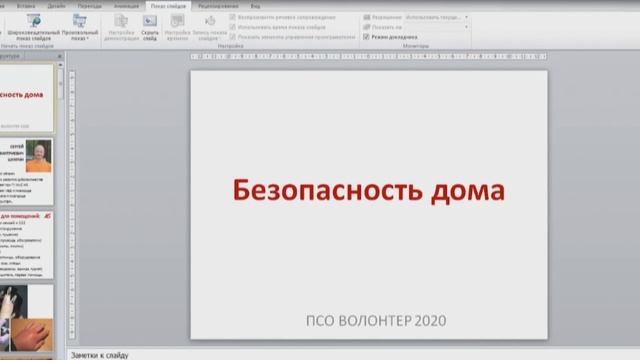Open Широковещательный показ слайдов broadcast button
The image size is (640, 360).
click(33, 27)
